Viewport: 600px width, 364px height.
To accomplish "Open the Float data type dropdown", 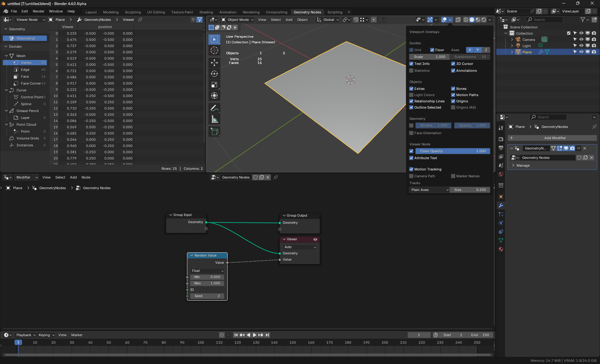I will point(207,271).
